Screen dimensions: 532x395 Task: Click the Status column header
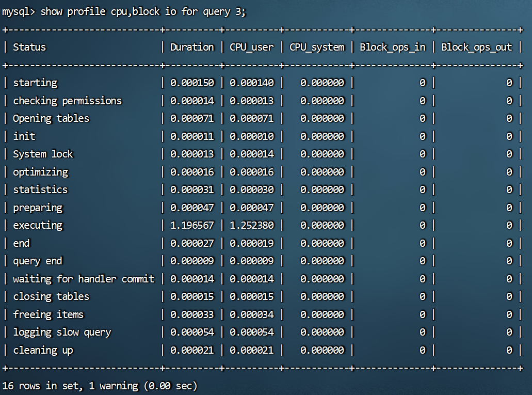[x=29, y=47]
